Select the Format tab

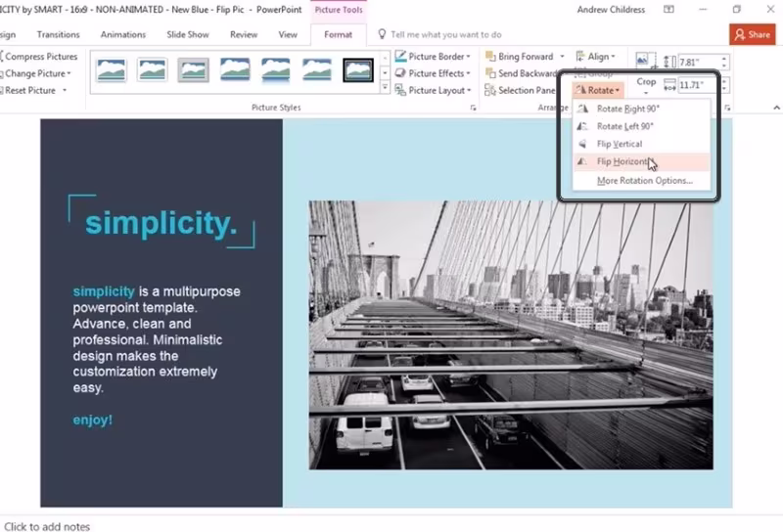(338, 34)
